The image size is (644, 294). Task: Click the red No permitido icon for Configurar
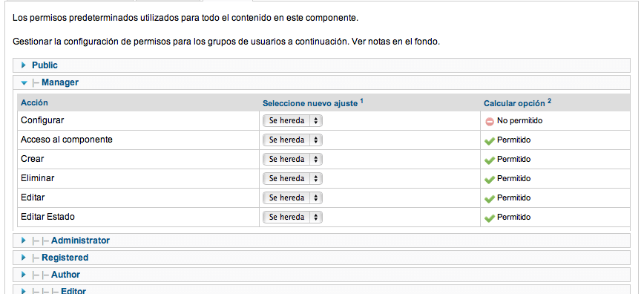click(489, 121)
